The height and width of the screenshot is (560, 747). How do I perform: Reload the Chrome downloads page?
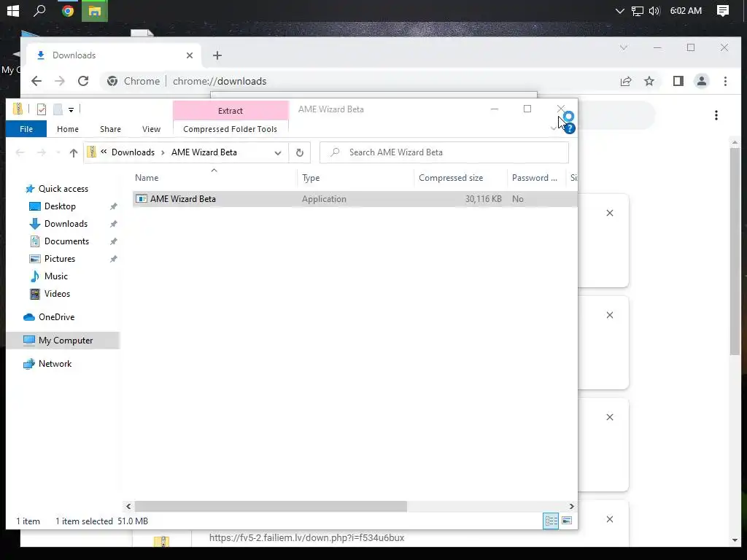[83, 81]
